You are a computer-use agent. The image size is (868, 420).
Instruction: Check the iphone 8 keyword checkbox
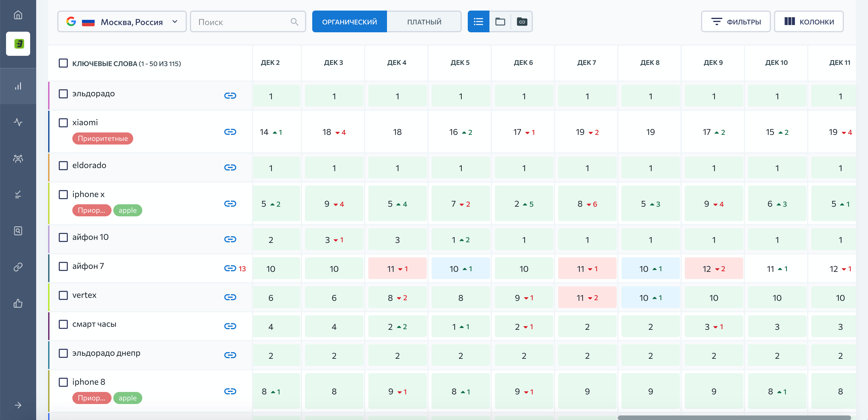[63, 382]
